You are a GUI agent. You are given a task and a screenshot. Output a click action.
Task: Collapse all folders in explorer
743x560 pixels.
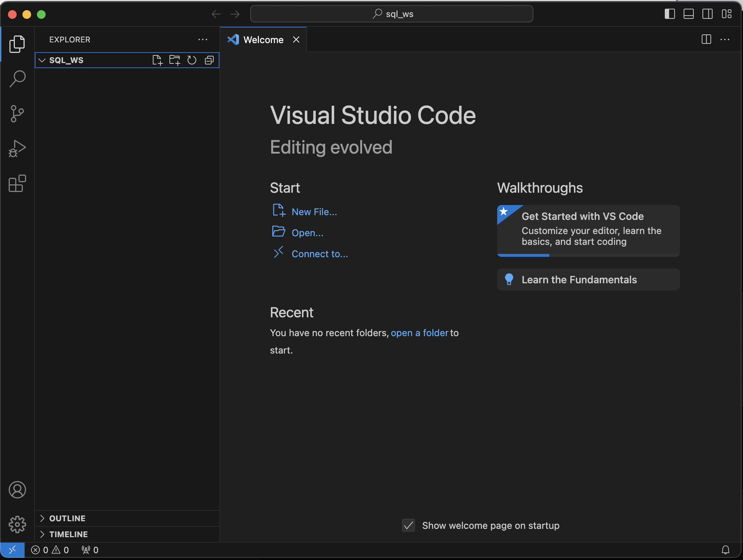click(209, 60)
